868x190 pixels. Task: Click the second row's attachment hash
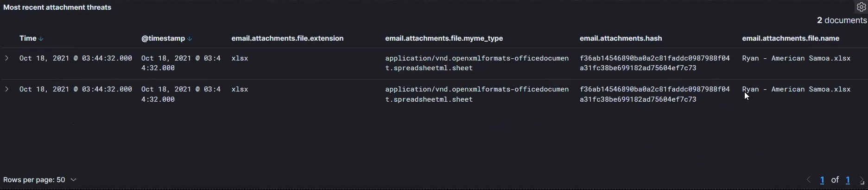[654, 94]
